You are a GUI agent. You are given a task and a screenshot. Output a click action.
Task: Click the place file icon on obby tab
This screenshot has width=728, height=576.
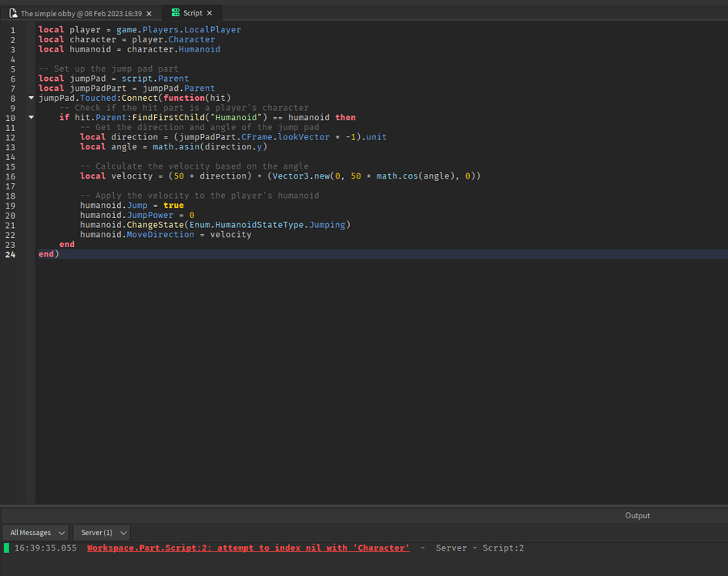point(13,13)
